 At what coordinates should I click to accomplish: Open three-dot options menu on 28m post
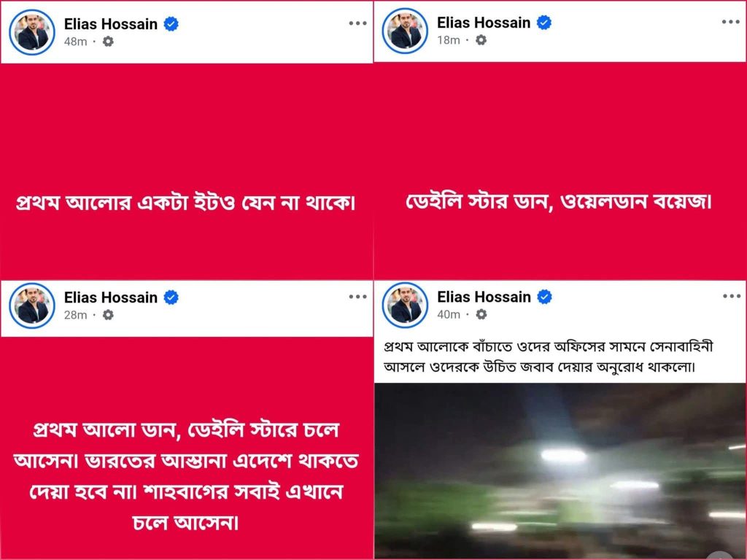pos(357,296)
